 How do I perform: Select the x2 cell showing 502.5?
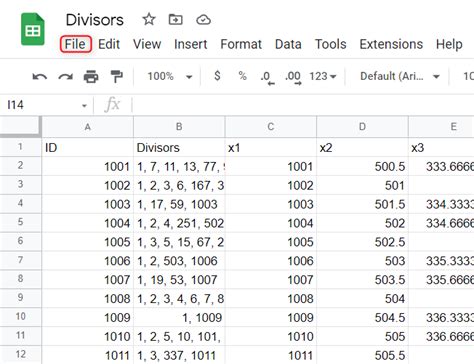[x=362, y=242]
